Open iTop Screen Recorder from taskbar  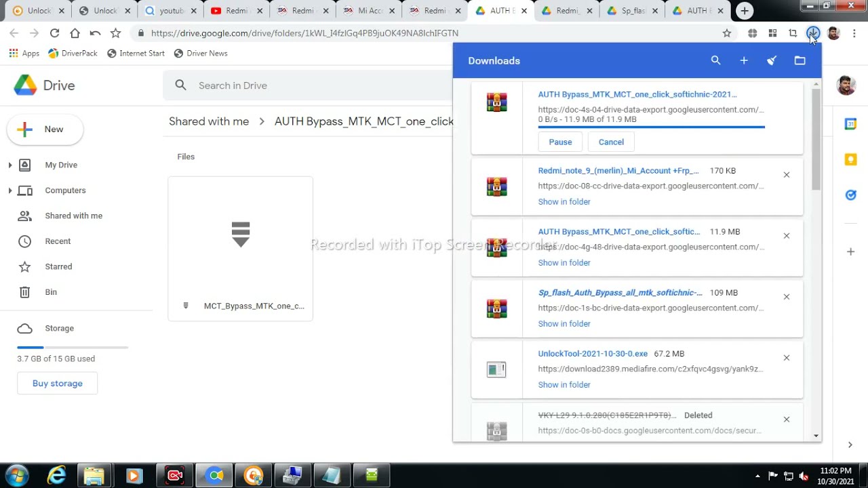175,476
